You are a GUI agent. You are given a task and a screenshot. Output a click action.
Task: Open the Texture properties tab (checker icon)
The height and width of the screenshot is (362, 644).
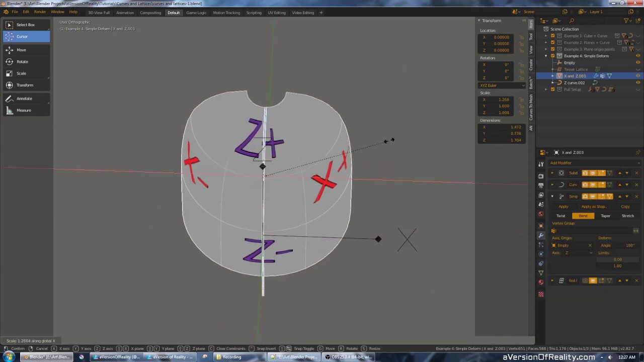pyautogui.click(x=541, y=294)
